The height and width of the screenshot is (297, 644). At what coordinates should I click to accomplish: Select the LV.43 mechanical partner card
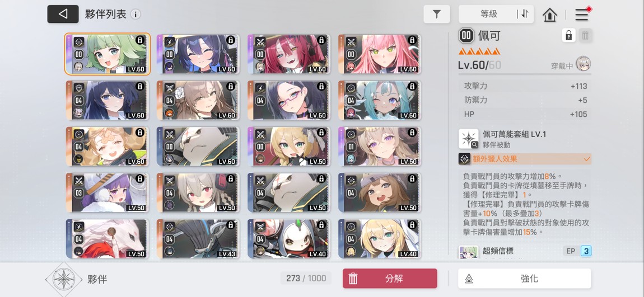click(x=198, y=238)
